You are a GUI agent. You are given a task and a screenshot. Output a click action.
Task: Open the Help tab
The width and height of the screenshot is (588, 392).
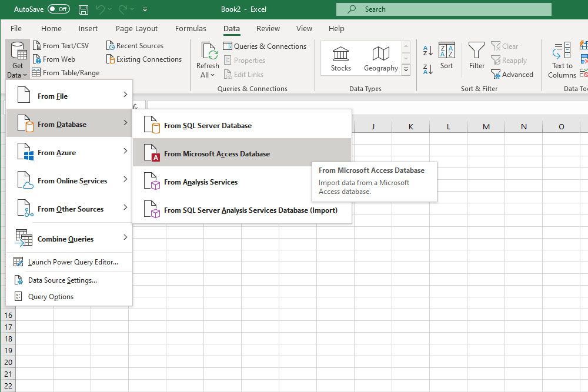point(336,28)
